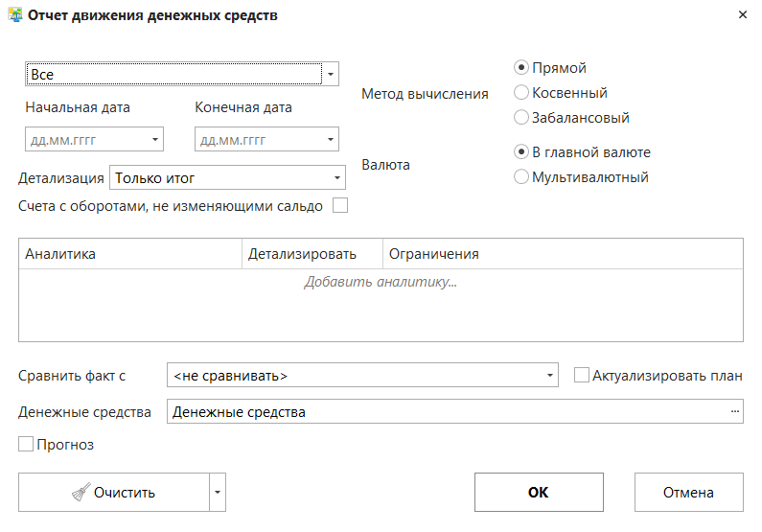Click the report window icon in title bar
762x532 pixels.
point(15,15)
